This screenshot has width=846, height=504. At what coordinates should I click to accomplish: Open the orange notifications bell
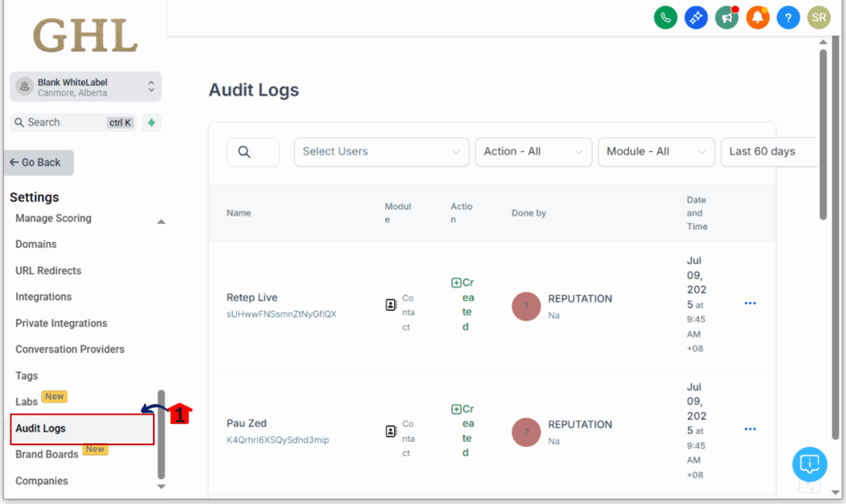pos(758,17)
